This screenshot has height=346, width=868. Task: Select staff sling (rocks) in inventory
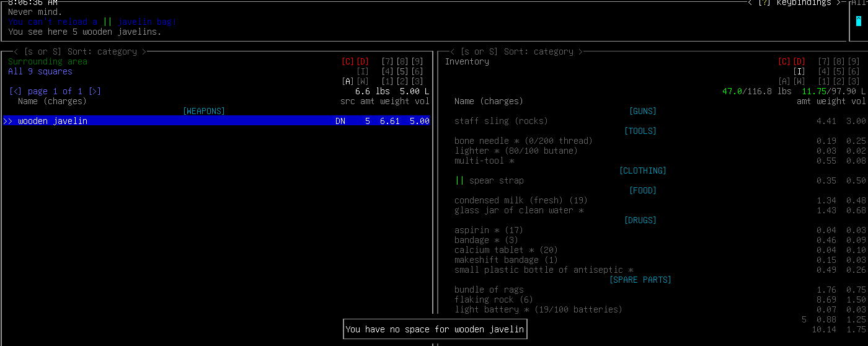660,121
